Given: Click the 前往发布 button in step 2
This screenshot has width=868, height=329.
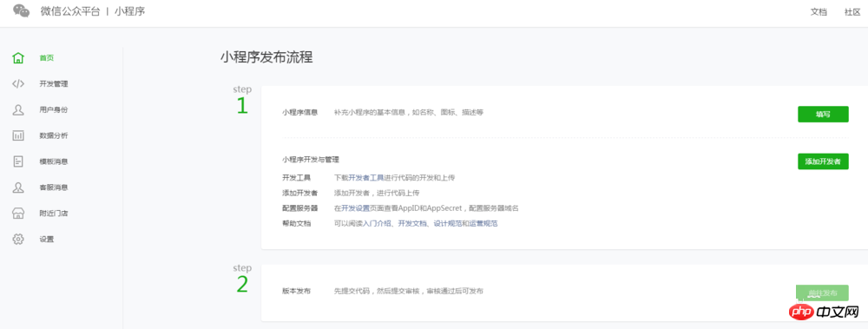Looking at the screenshot, I should tap(823, 293).
